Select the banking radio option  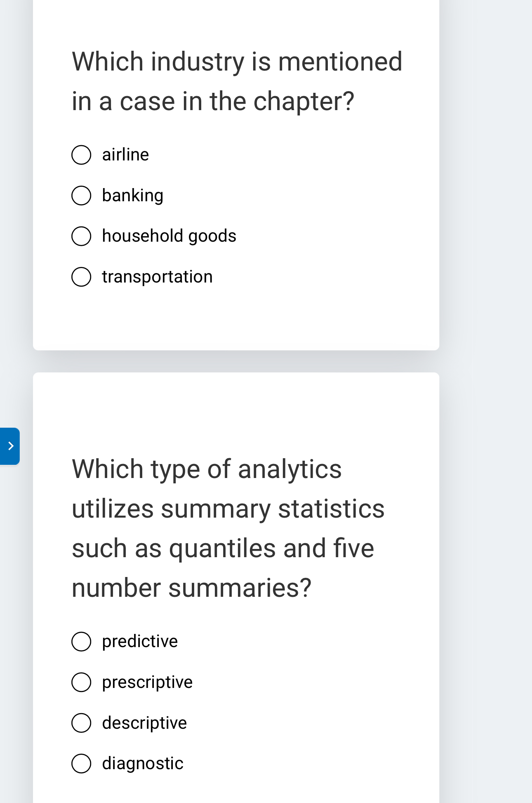[82, 195]
